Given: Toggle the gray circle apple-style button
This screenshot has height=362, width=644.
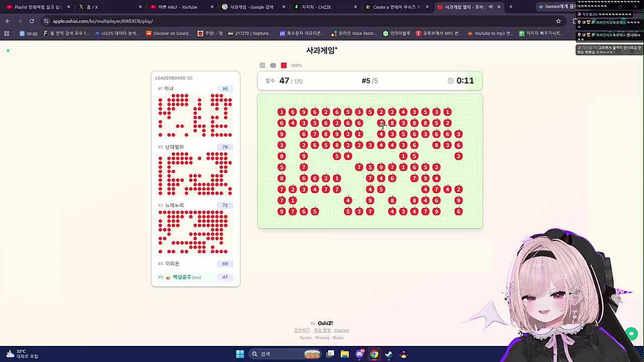Looking at the screenshot, I should tap(273, 65).
